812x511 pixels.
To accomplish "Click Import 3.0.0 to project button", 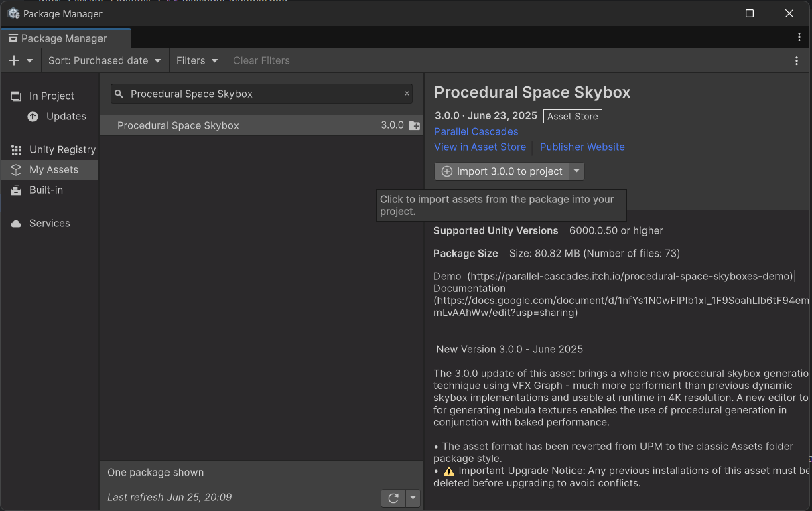I will tap(502, 171).
